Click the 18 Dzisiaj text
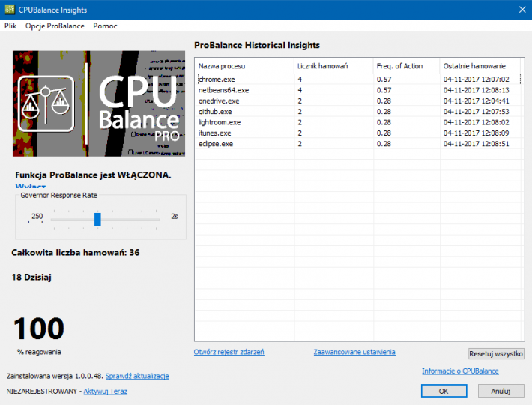 coord(31,277)
